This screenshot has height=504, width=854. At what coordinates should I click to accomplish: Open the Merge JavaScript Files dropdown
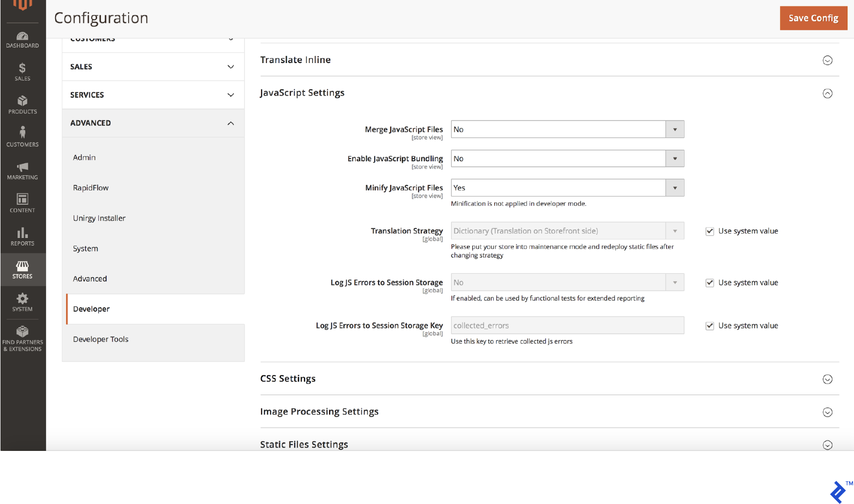tap(674, 129)
